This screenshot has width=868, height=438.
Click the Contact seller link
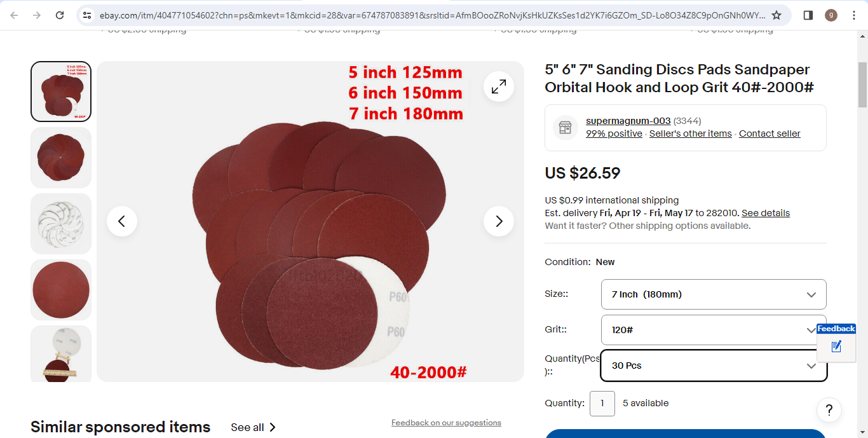(770, 133)
